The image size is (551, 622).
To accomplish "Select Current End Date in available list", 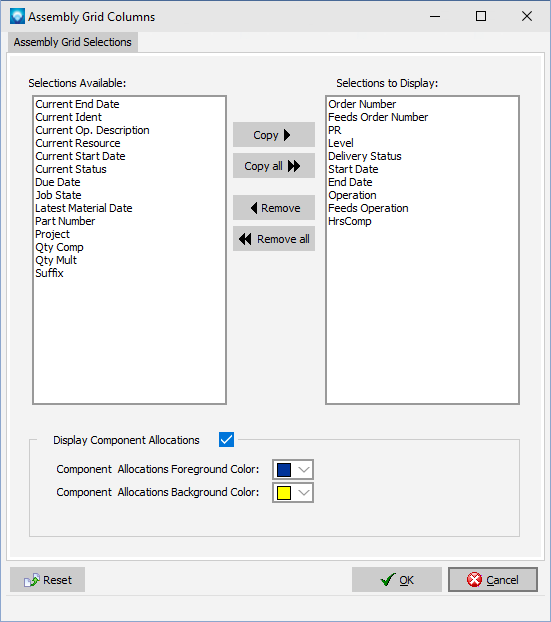I will pyautogui.click(x=77, y=104).
